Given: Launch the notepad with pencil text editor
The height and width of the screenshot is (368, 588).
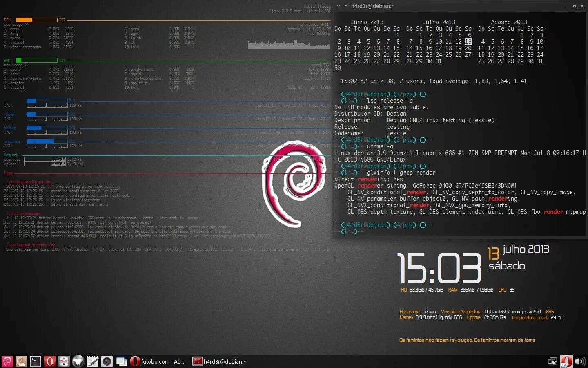Looking at the screenshot, I should point(93,361).
